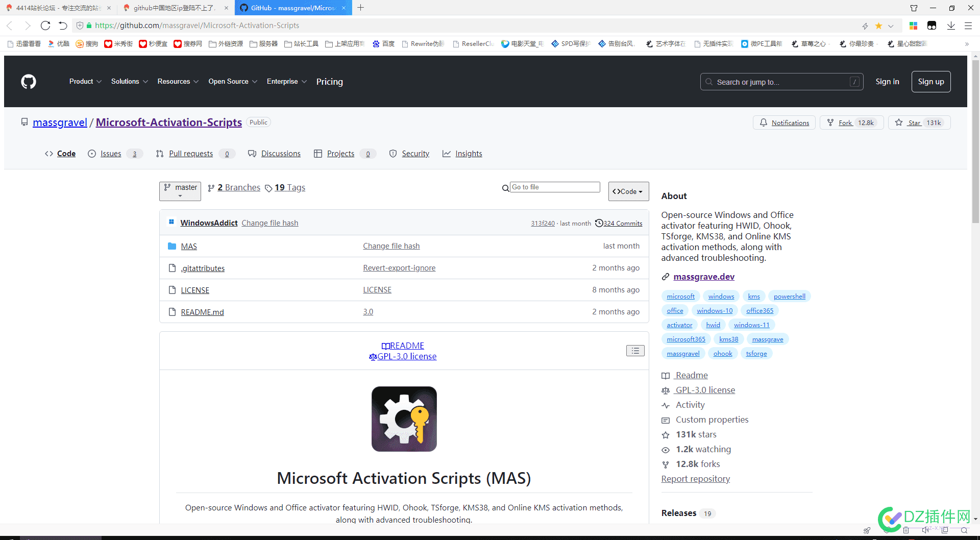This screenshot has width=980, height=540.
Task: Expand the bookmarks bar overflow chevron
Action: point(967,44)
